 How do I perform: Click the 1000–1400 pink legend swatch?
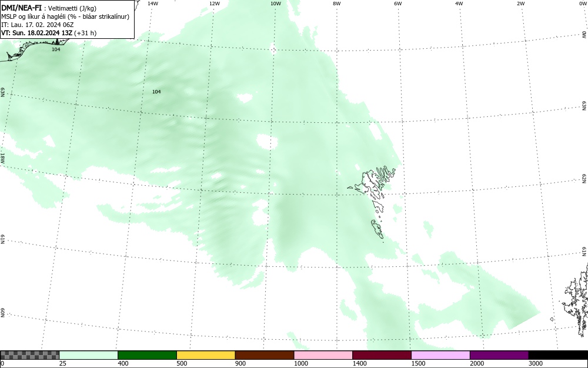coord(323,355)
